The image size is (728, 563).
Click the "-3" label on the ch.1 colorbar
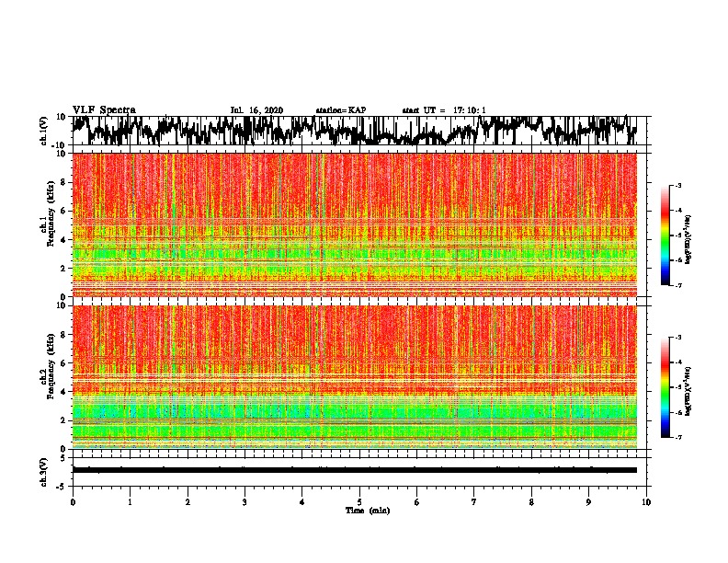pos(678,186)
